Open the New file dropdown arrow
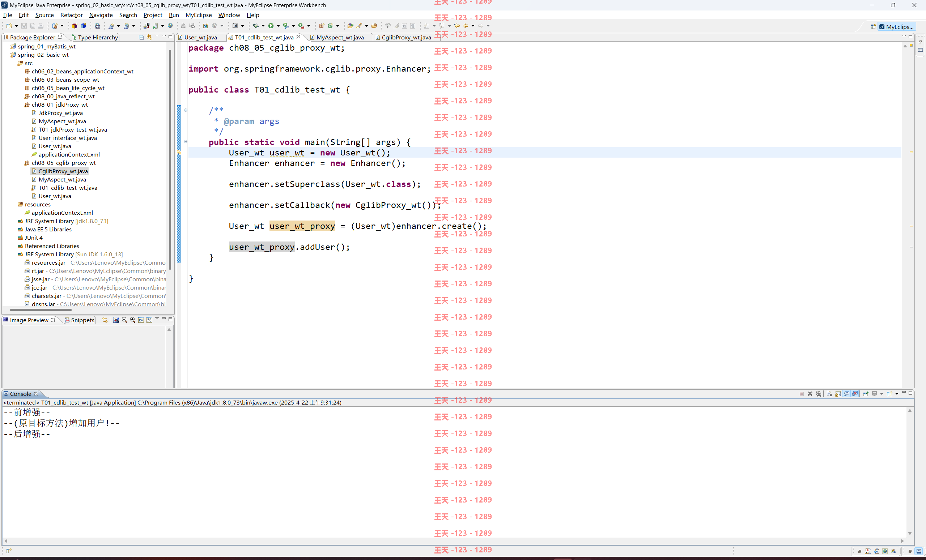Image resolution: width=926 pixels, height=560 pixels. (x=16, y=26)
